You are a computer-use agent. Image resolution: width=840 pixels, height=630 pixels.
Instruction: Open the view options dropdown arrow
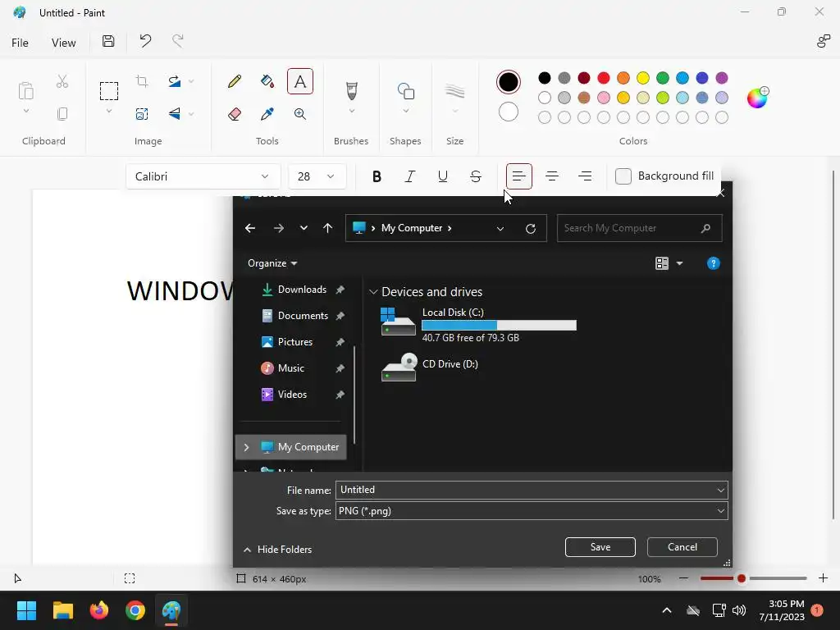680,263
